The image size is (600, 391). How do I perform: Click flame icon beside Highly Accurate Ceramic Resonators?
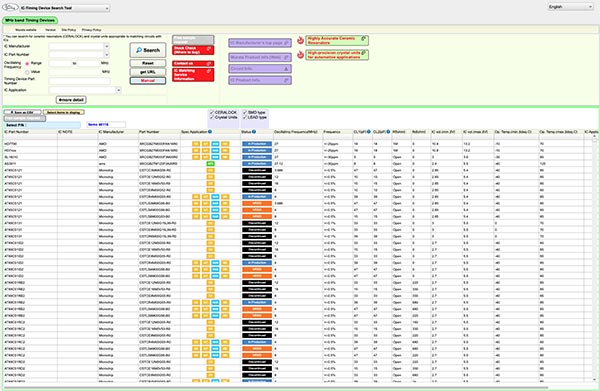(300, 40)
